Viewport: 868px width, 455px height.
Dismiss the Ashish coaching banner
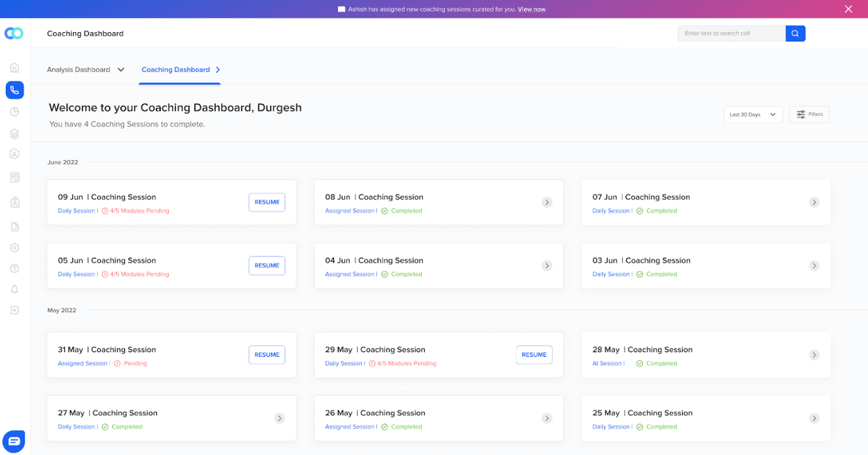click(848, 9)
